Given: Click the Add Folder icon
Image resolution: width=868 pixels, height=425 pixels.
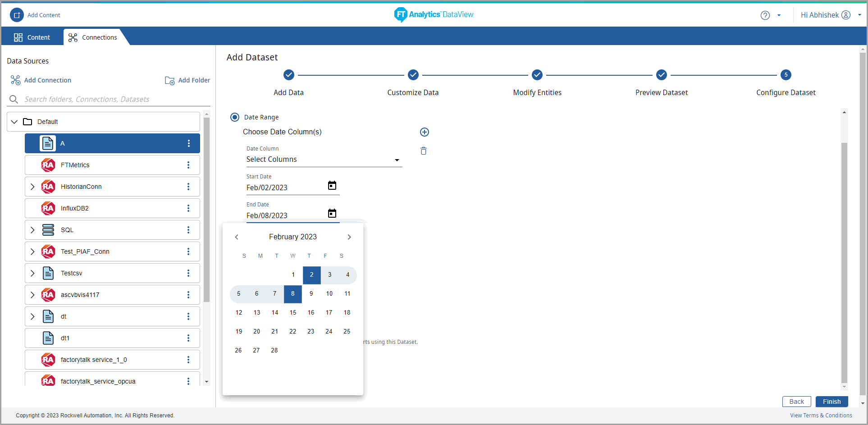Looking at the screenshot, I should point(169,80).
